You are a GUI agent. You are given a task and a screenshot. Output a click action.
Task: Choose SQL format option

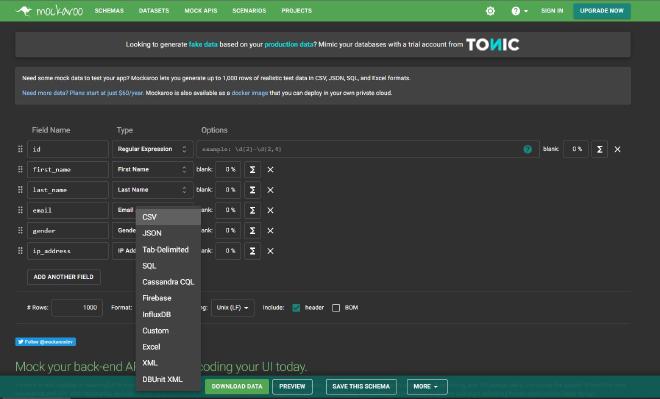pyautogui.click(x=168, y=266)
